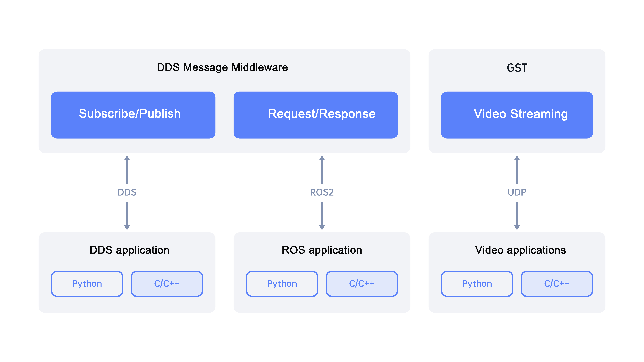Image resolution: width=644 pixels, height=362 pixels.
Task: Select Python under Video applications
Action: (x=477, y=284)
